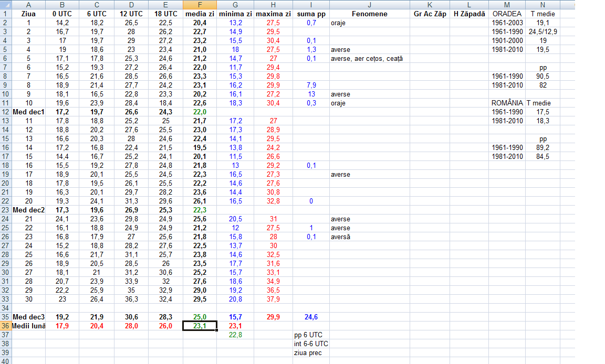Click the 'media zi' header cell
Viewport: 605px width, 364px height.
[x=200, y=14]
